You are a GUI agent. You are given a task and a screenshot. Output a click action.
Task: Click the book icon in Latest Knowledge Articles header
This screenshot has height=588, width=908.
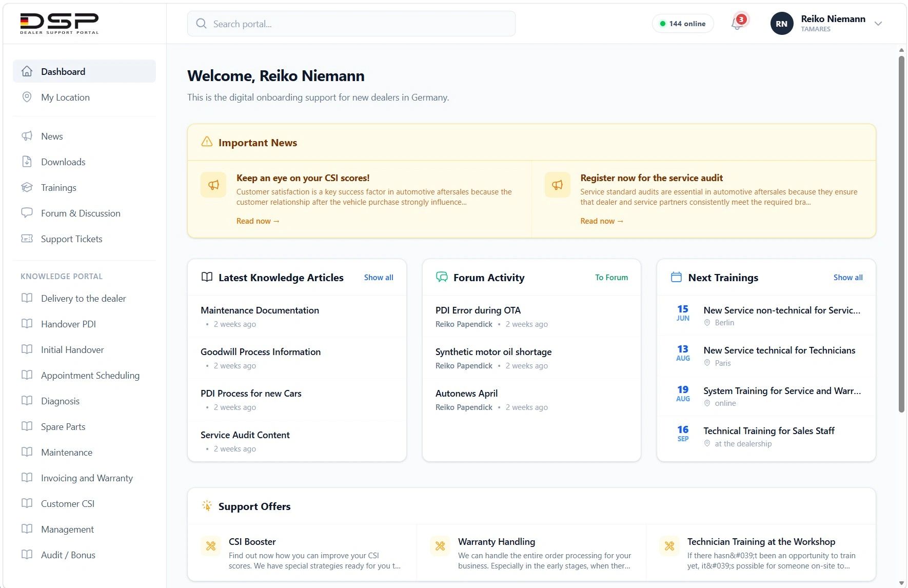click(207, 277)
